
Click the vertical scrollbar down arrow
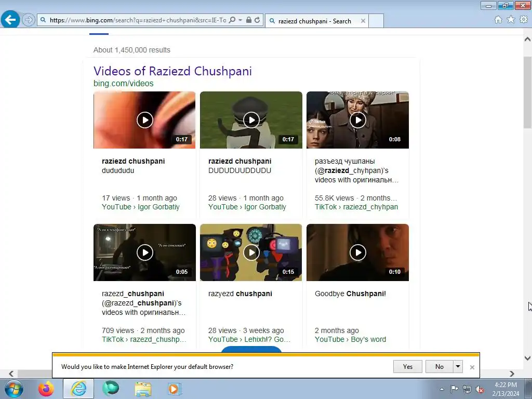pyautogui.click(x=527, y=358)
